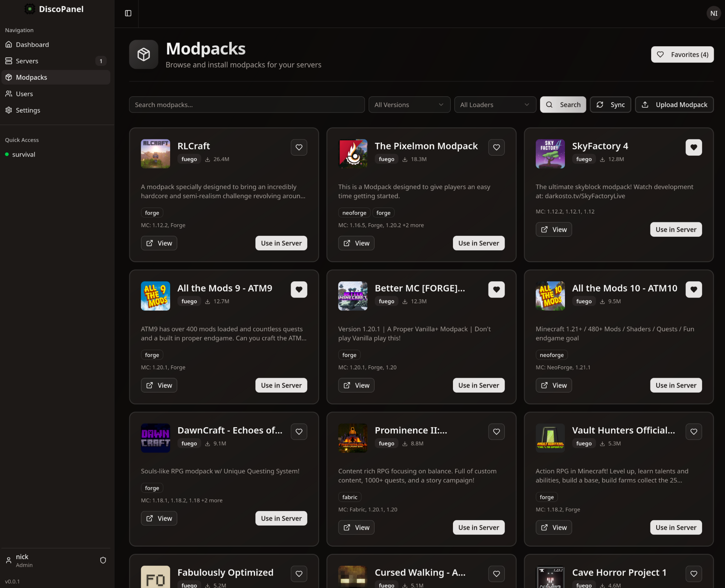
Task: Click the SkyFactory 4 pack image
Action: [550, 154]
